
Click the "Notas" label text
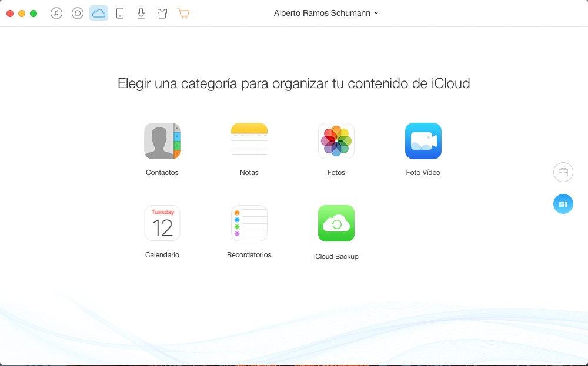pos(249,173)
